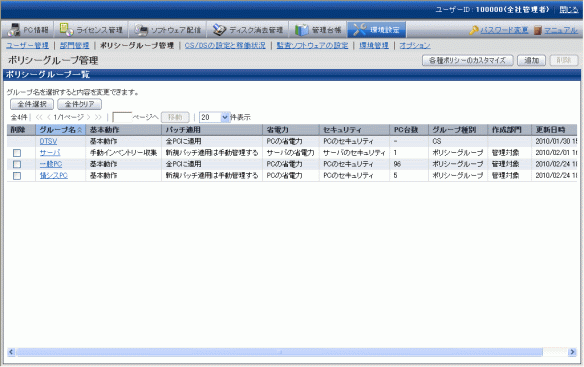Open CS/DSの設定と稼働状況 link
Viewport: 584px width, 367px height.
[x=225, y=45]
